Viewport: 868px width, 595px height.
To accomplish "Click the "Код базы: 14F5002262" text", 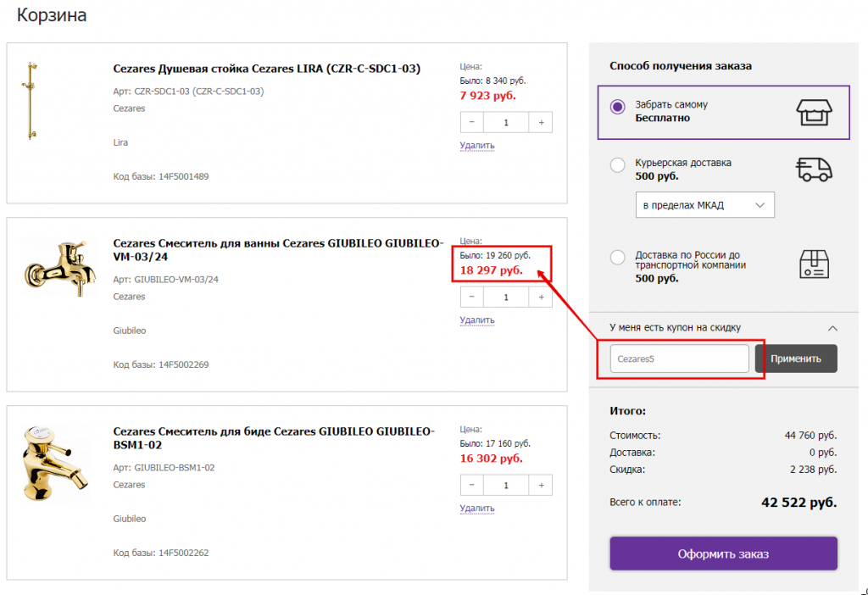I will click(161, 553).
